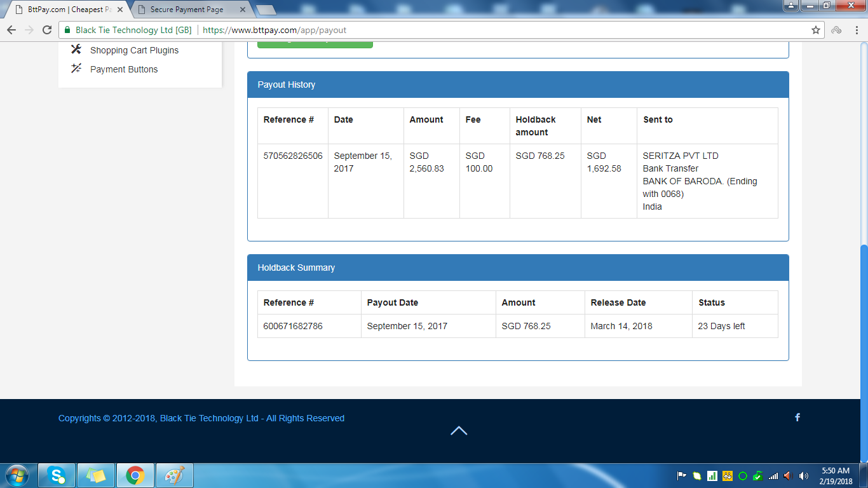
Task: Open the network signal bars icon
Action: 773,475
